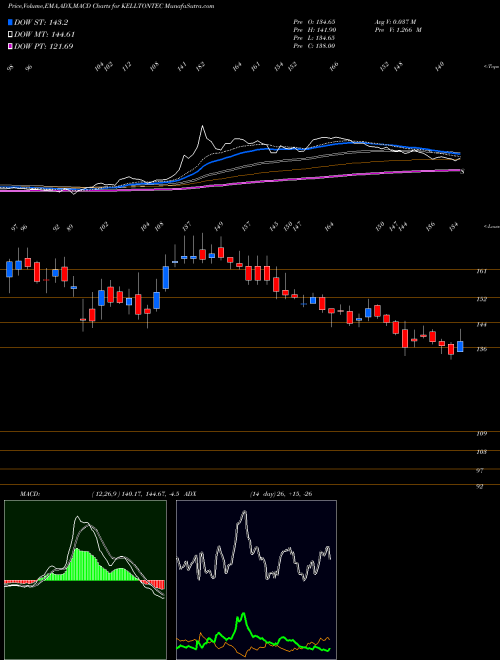Click the dark blue ADX chart panel
The width and height of the screenshot is (500, 660).
pos(256,580)
